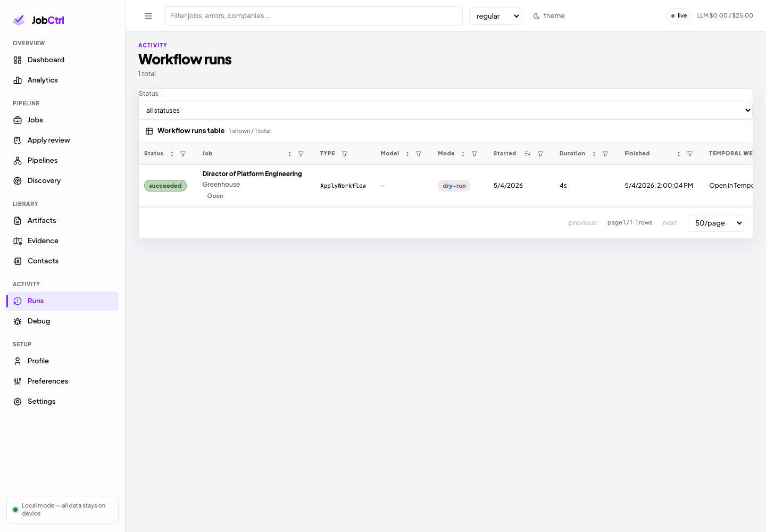Go to the next page
This screenshot has height=532, width=766.
pyautogui.click(x=670, y=223)
